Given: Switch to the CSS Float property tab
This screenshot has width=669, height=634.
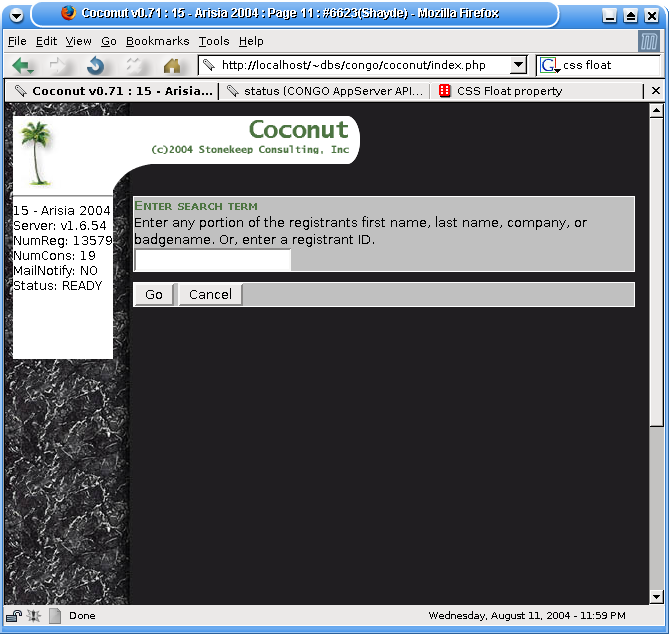Looking at the screenshot, I should click(537, 91).
